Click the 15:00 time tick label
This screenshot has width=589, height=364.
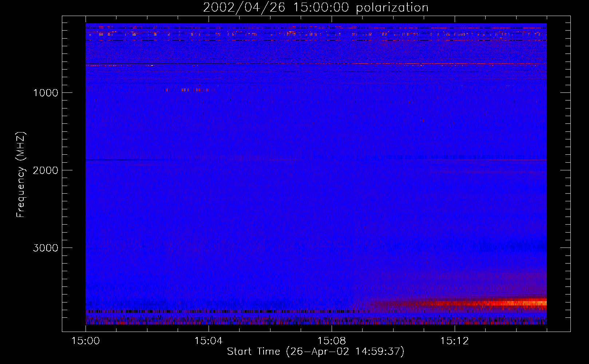pos(86,341)
